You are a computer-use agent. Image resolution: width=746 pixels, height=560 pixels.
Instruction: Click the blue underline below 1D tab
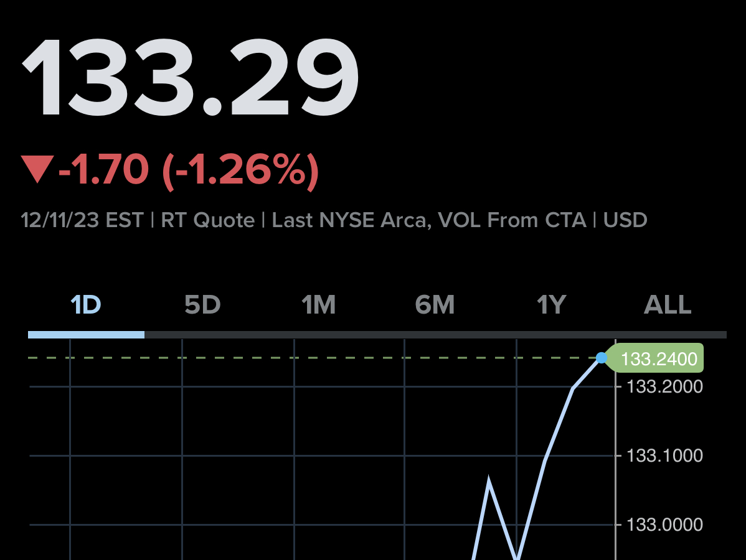click(86, 335)
